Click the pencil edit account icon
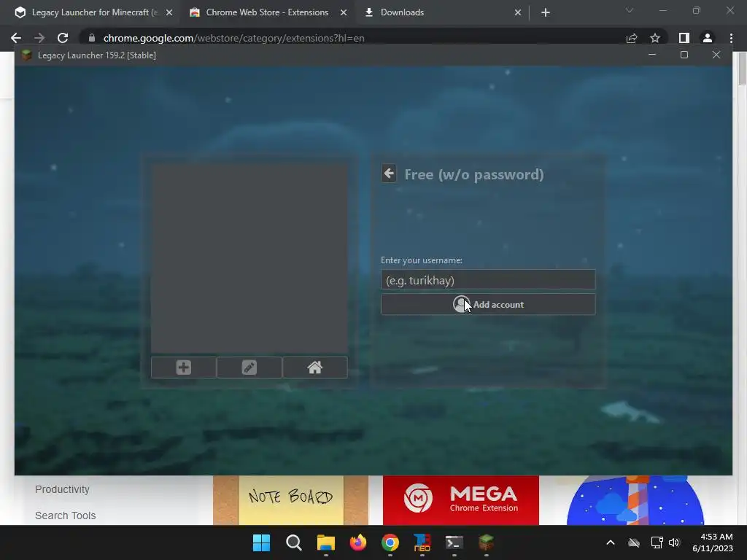 pyautogui.click(x=249, y=367)
